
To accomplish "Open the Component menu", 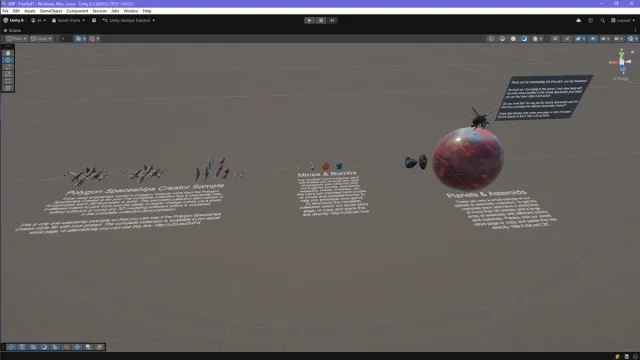I will click(77, 11).
